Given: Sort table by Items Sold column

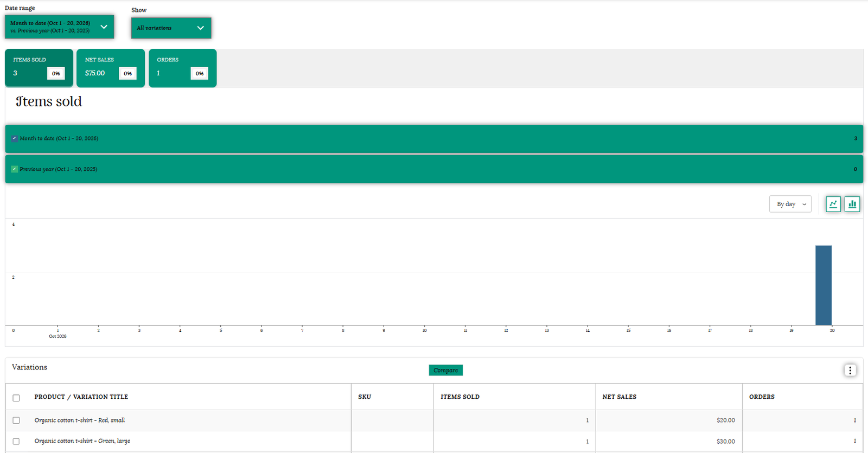Looking at the screenshot, I should tap(460, 397).
